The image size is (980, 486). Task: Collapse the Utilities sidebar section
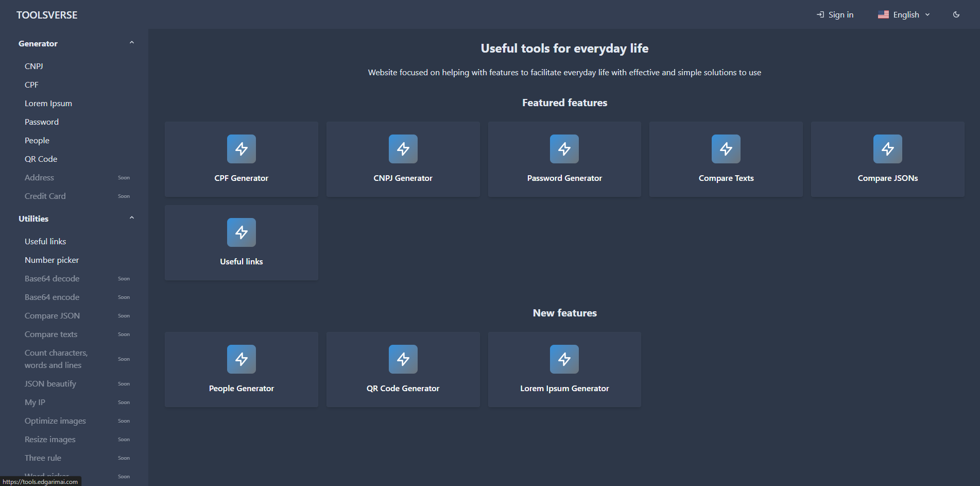pyautogui.click(x=132, y=217)
